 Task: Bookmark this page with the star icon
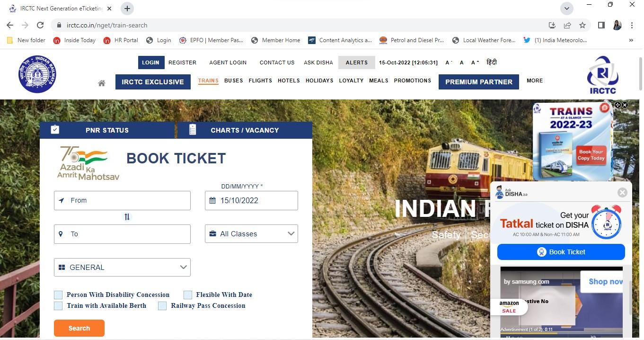pos(582,25)
